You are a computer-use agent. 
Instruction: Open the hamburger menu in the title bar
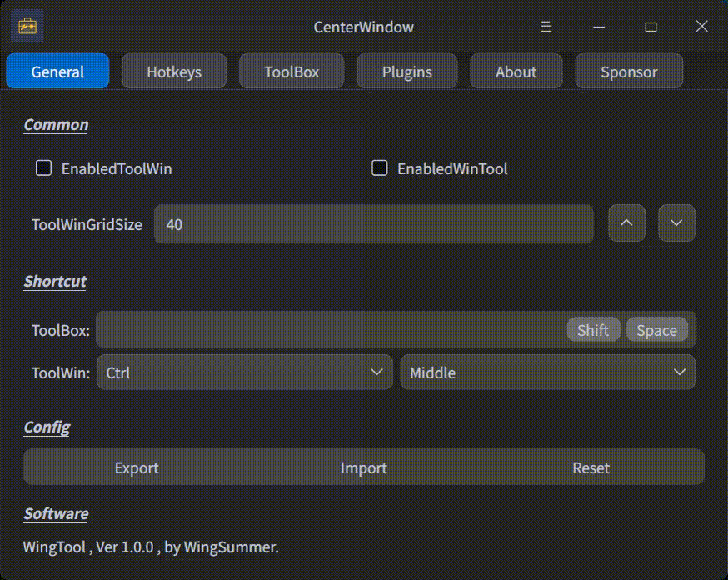click(546, 27)
